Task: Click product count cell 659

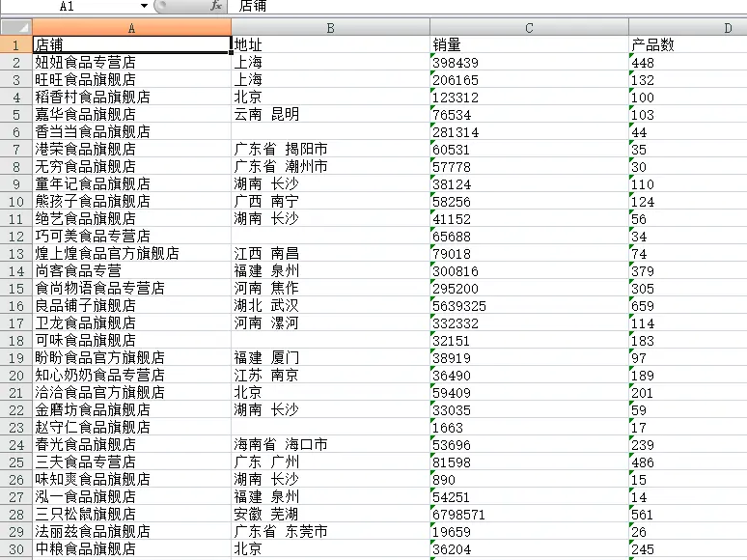Action: coord(688,305)
